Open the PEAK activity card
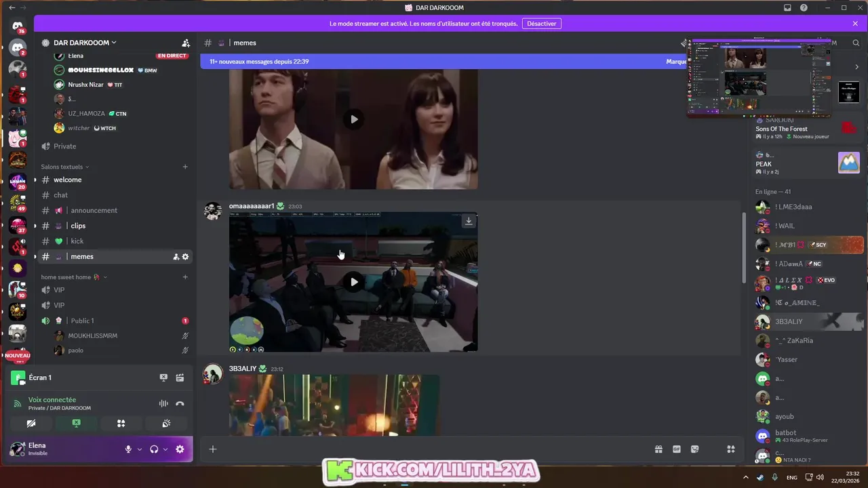This screenshot has width=868, height=488. pyautogui.click(x=809, y=163)
